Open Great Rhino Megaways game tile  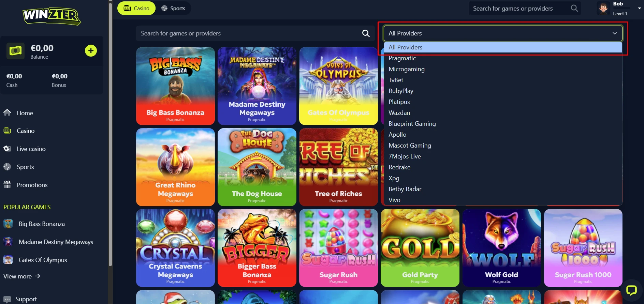pos(175,167)
